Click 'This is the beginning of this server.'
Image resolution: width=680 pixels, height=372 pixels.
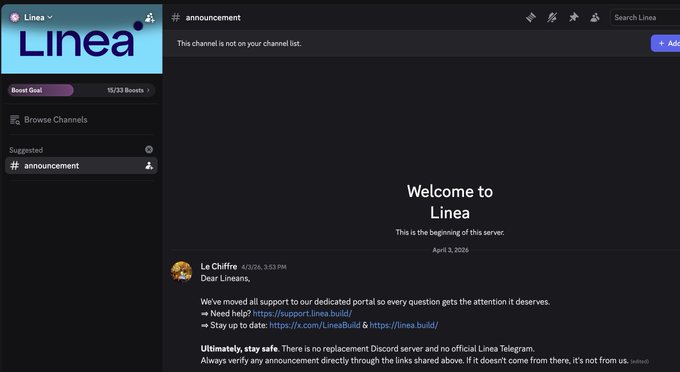[x=450, y=232]
